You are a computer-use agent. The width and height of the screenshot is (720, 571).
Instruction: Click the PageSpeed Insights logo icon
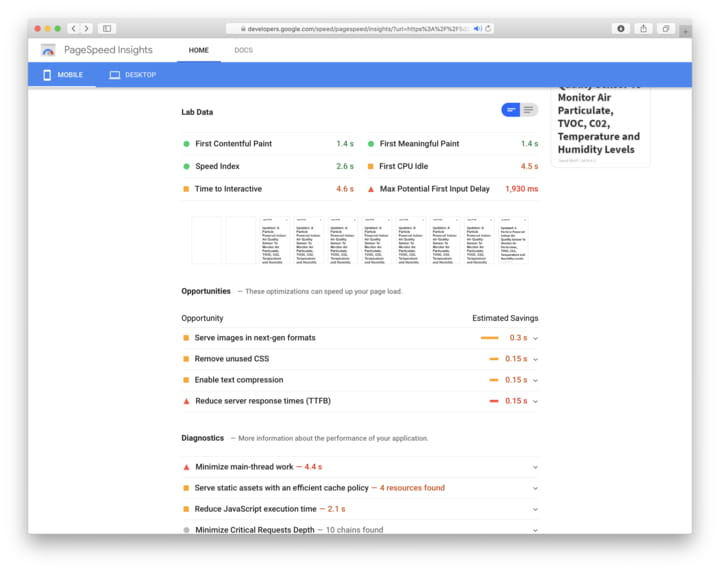point(48,50)
